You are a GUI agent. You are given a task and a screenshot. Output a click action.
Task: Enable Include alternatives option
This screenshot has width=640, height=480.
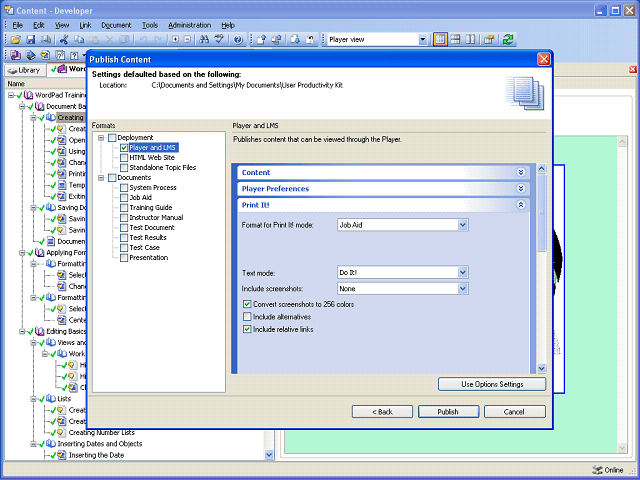[x=247, y=317]
